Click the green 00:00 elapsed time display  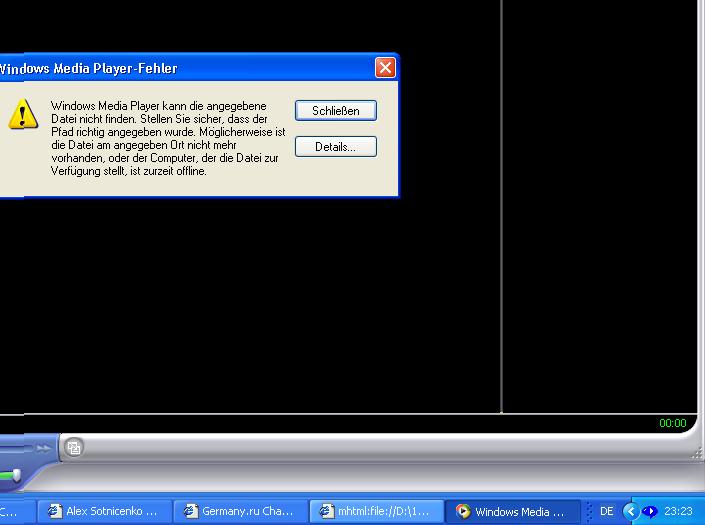(673, 423)
